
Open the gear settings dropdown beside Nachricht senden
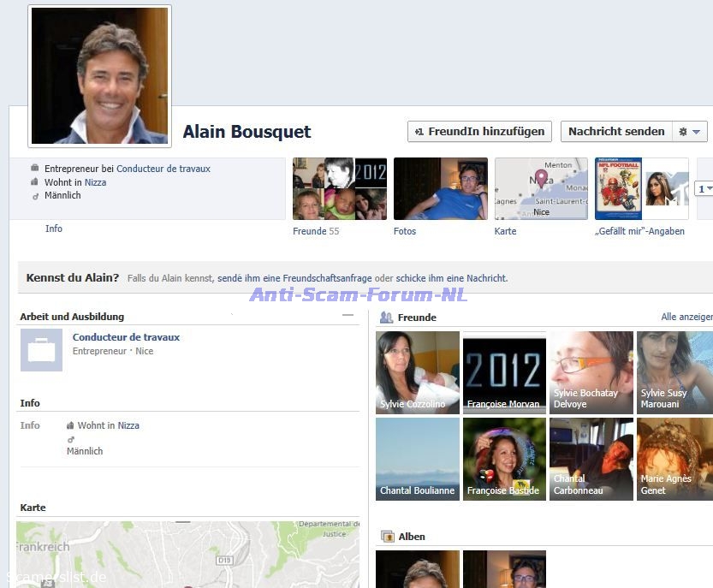coord(689,131)
